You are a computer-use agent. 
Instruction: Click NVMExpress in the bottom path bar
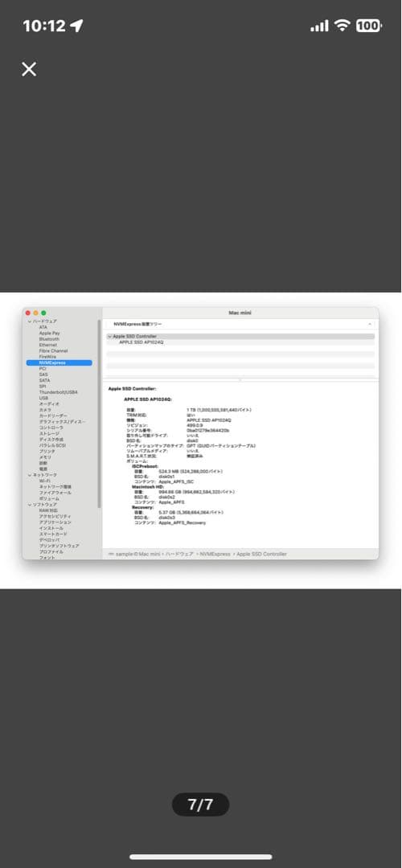tap(215, 554)
